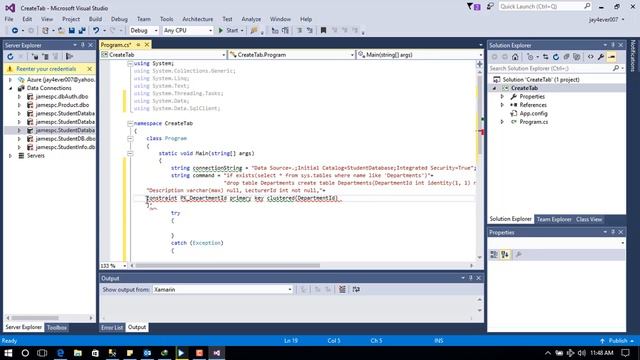Switch to the Error List tab

[112, 327]
